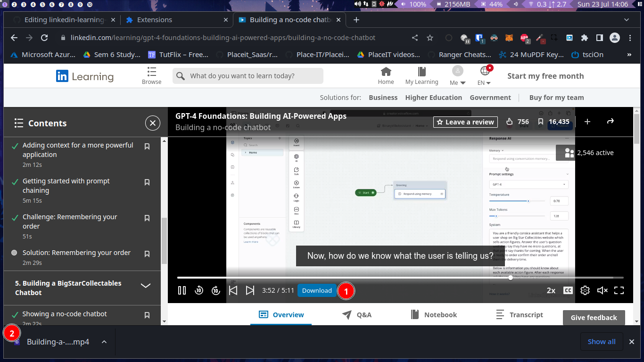Seek using the video progress bar
The width and height of the screenshot is (644, 362).
[400, 278]
